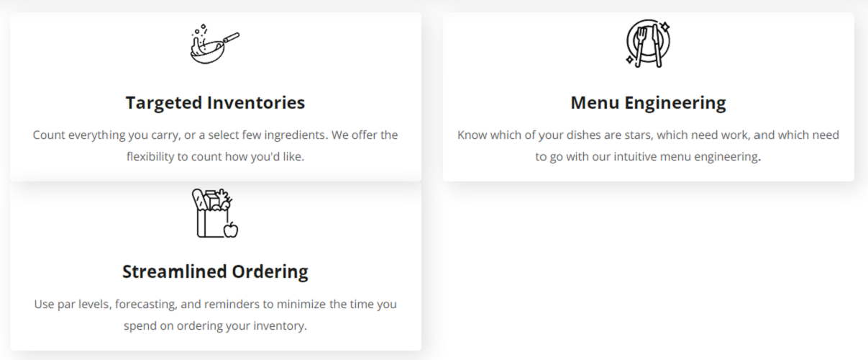
Task: Click the wok pan icon above Targeted Inventories
Action: 214,43
